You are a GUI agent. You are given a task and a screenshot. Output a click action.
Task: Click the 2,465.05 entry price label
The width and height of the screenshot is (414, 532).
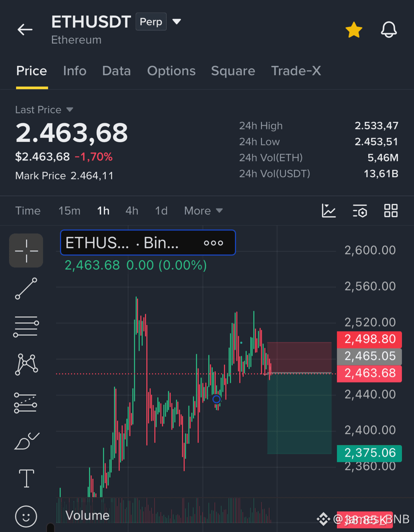click(369, 356)
